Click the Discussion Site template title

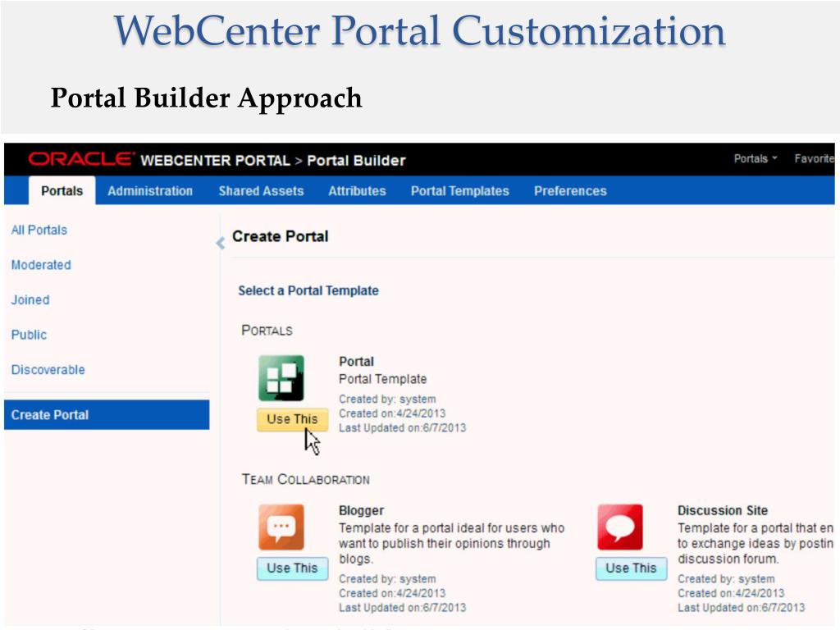coord(723,510)
